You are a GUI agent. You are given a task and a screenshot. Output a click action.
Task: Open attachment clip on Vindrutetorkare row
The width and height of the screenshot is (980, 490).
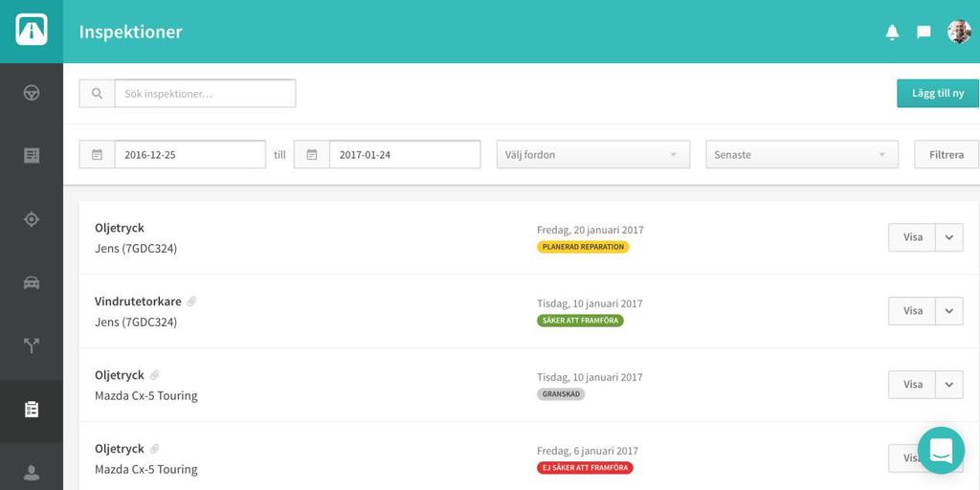tap(191, 301)
